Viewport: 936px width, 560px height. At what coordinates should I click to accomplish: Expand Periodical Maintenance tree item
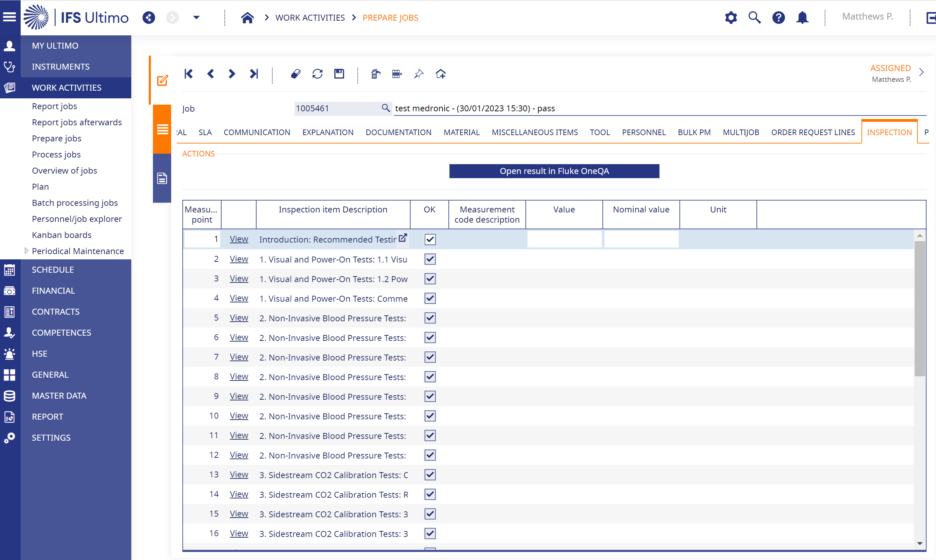pos(26,251)
